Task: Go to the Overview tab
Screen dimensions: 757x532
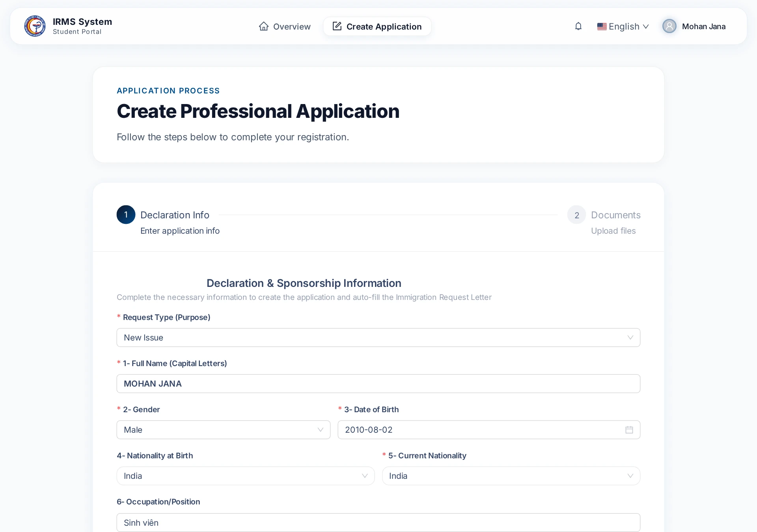Action: 285,26
